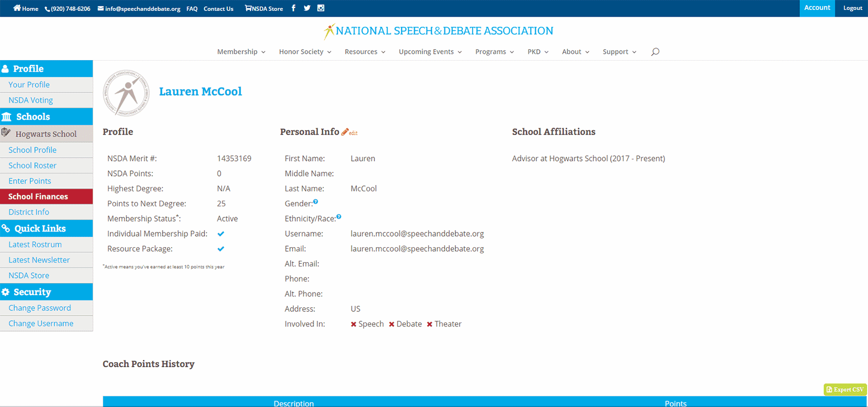Click the Ethnicity/Race help icon
The width and height of the screenshot is (868, 407).
click(339, 217)
